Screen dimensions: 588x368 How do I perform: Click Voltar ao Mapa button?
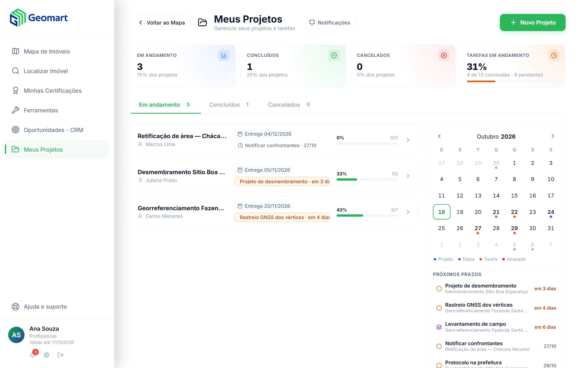(x=161, y=23)
